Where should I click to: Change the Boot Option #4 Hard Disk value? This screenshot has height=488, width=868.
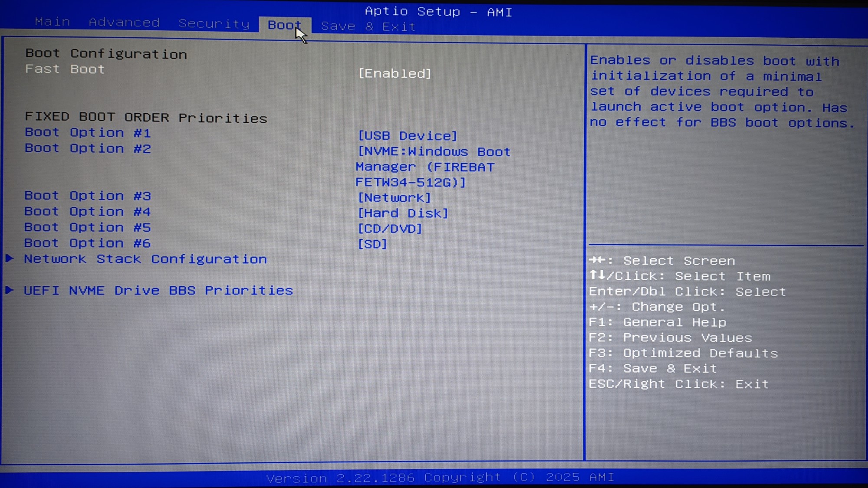point(402,213)
